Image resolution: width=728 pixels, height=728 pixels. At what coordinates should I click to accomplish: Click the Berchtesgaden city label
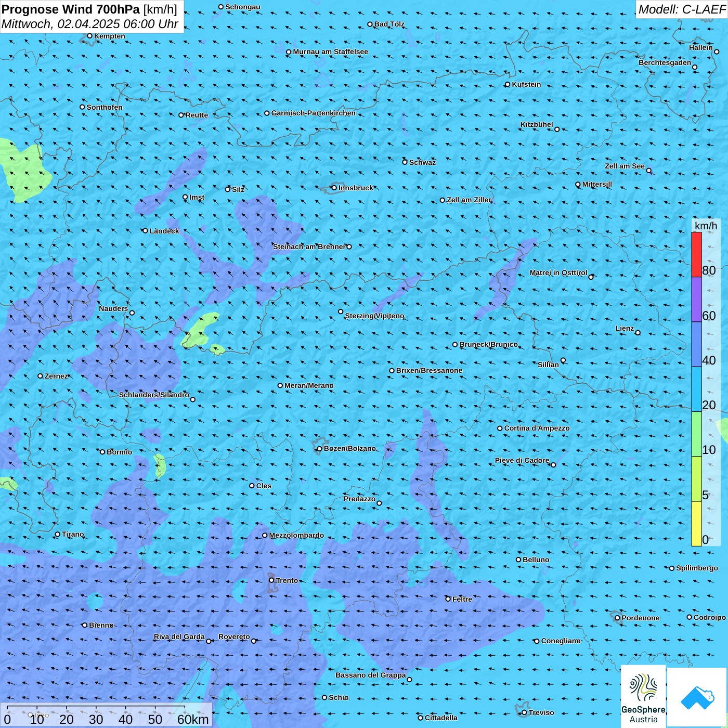click(x=665, y=62)
